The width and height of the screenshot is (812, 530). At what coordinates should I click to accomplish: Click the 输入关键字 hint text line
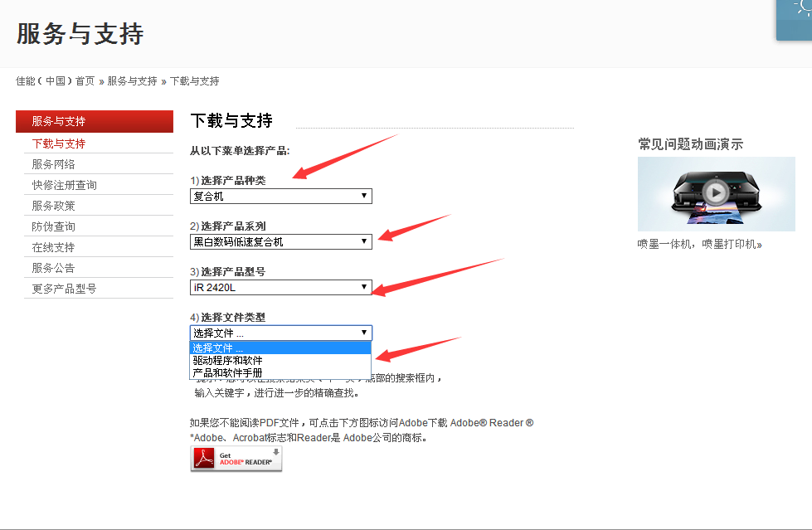(x=276, y=392)
